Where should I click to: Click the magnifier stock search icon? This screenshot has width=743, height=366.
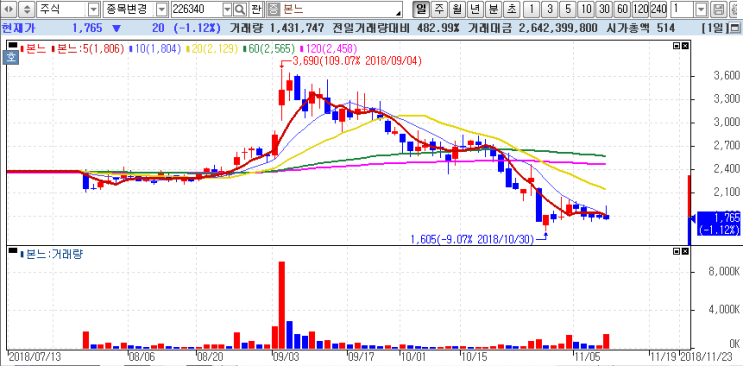point(241,9)
